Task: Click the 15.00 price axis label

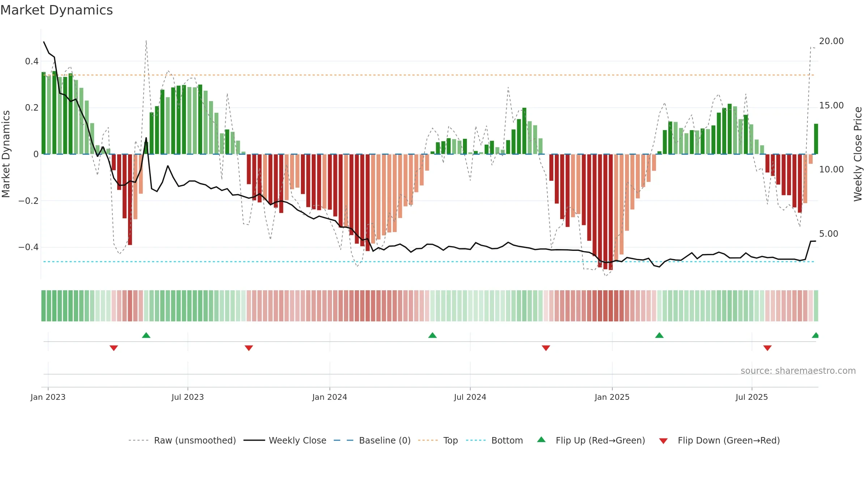Action: click(x=831, y=106)
